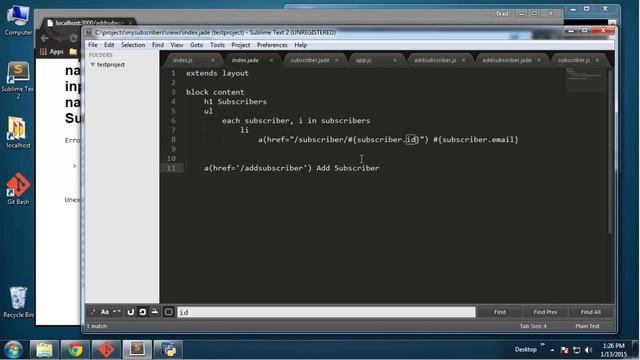Close the index.jade tab
The image size is (640, 360).
coord(271,60)
